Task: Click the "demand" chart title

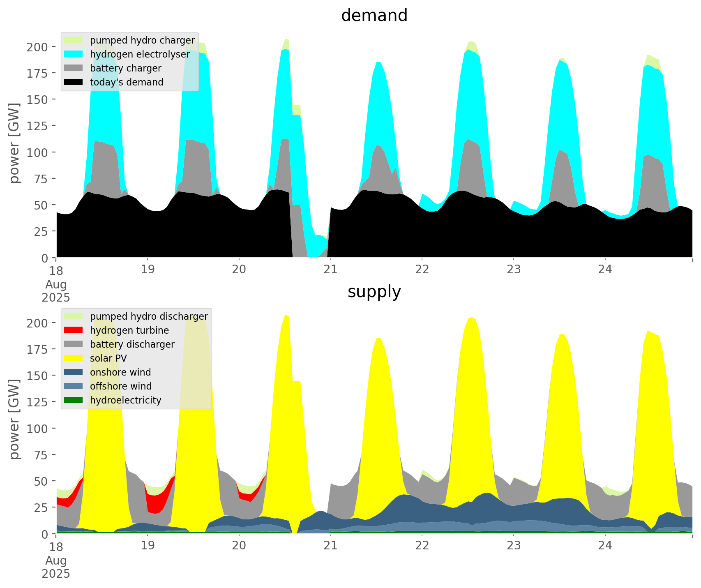Action: (374, 16)
